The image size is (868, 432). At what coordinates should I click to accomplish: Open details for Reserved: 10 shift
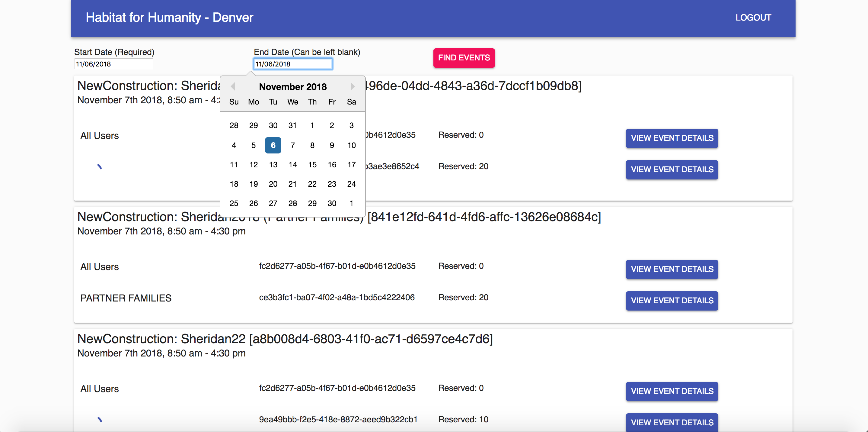672,422
